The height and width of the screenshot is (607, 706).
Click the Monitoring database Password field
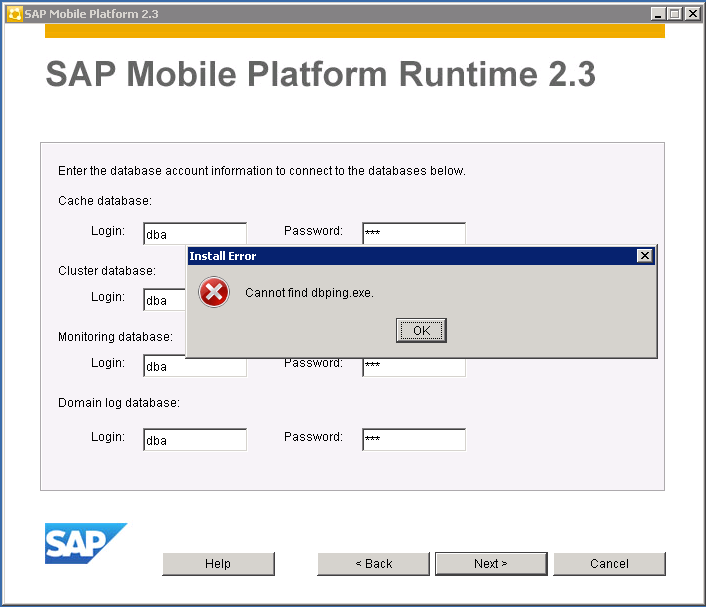pos(414,367)
